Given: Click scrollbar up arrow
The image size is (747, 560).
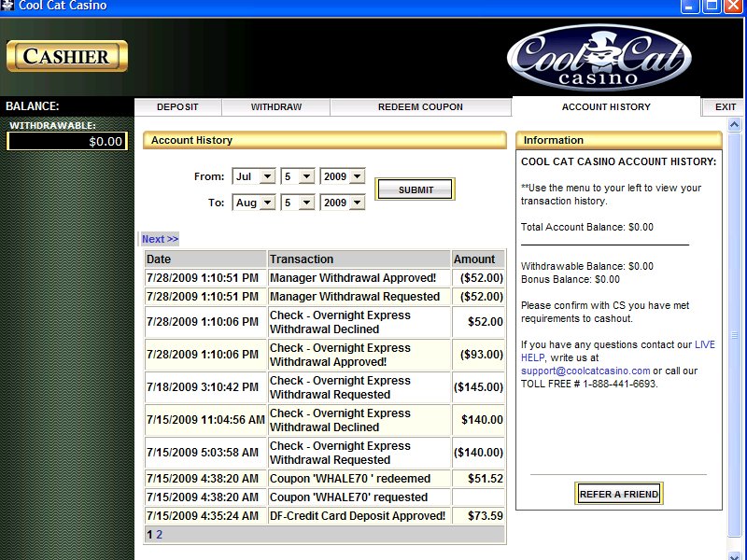Looking at the screenshot, I should coord(734,125).
